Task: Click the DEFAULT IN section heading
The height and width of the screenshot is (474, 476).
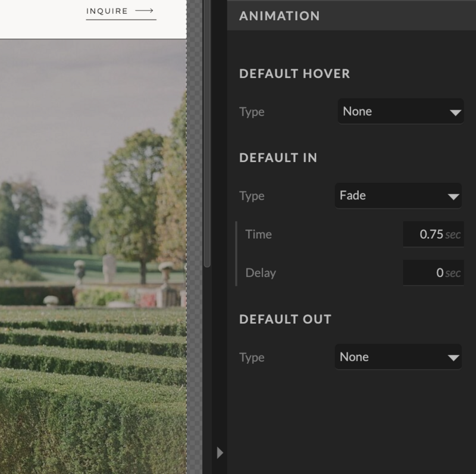Action: pyautogui.click(x=278, y=158)
